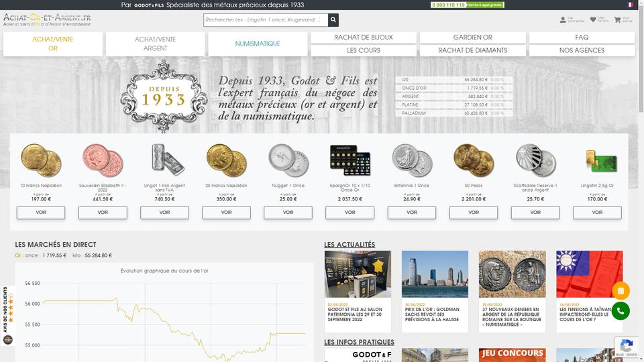Click the Lingotin 2,5g Or image
This screenshot has width=644, height=362.
coord(601,162)
